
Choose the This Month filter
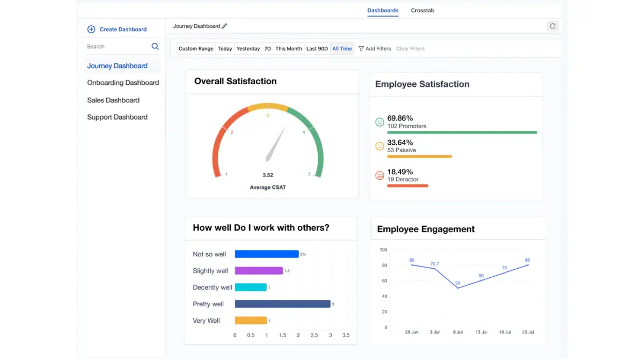[289, 49]
